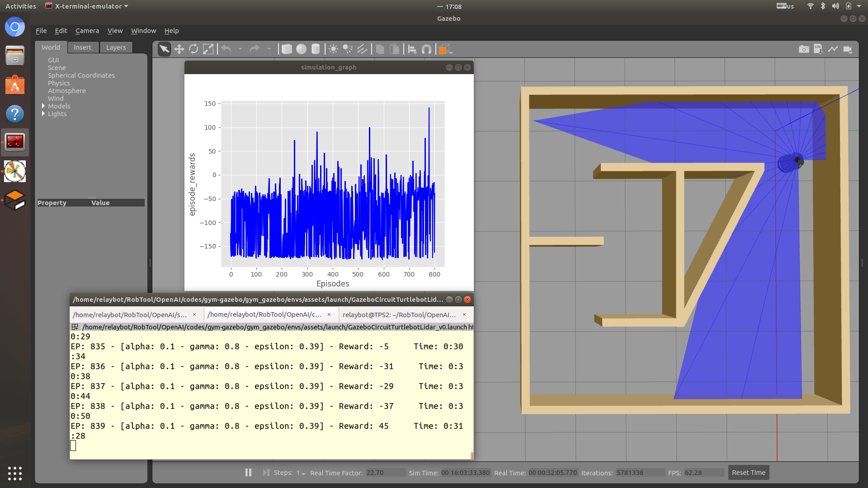Open the Steps count dropdown
The height and width of the screenshot is (488, 868).
301,473
